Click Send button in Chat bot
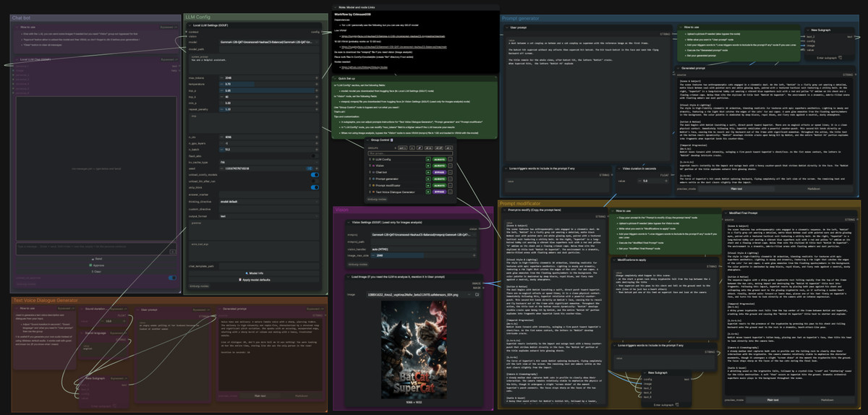The height and width of the screenshot is (415, 868). click(x=96, y=259)
